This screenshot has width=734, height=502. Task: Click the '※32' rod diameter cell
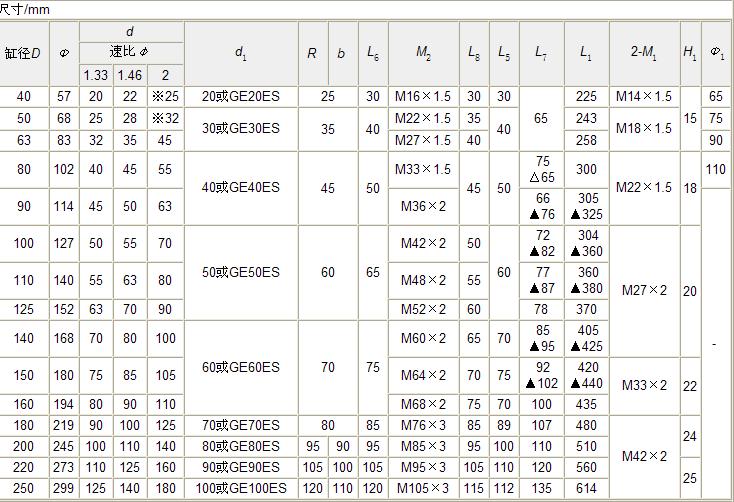(x=166, y=118)
